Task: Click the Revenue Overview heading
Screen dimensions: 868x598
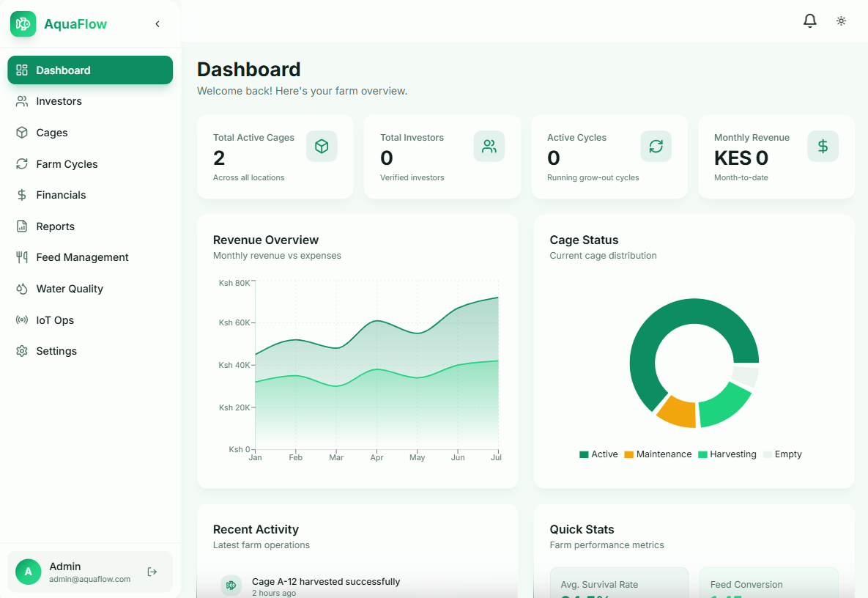Action: [266, 240]
